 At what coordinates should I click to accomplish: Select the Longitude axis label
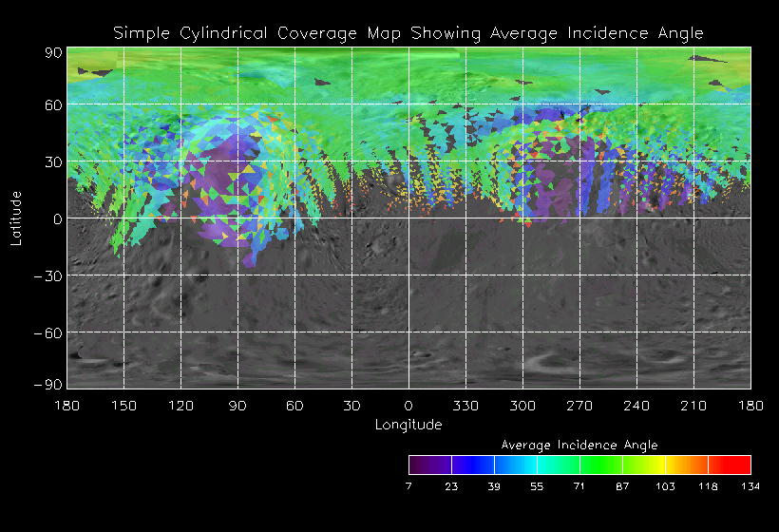[x=408, y=425]
